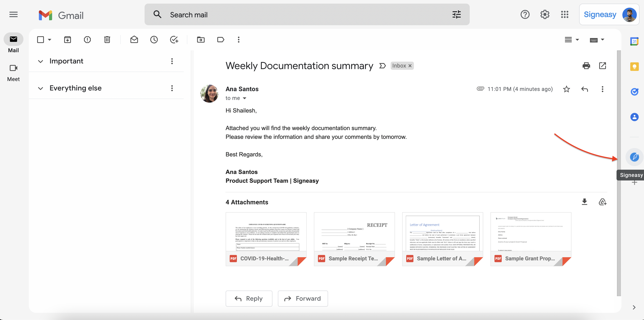644x320 pixels.
Task: Click the reply arrow icon beside the star
Action: point(585,89)
